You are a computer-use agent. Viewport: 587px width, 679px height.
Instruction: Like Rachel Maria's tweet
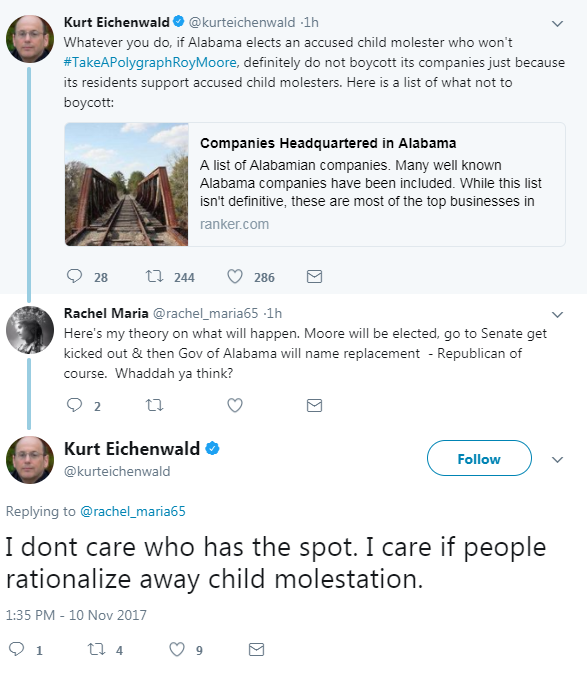[235, 405]
